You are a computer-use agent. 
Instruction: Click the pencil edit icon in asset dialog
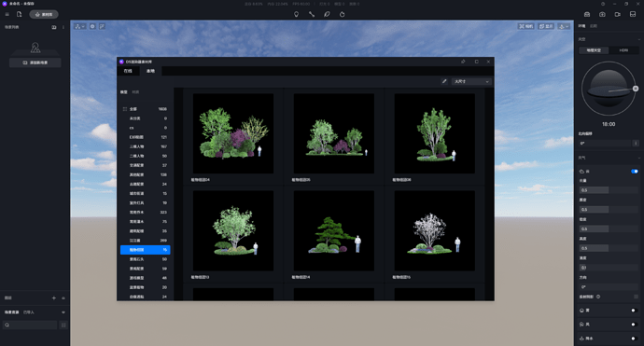coord(444,81)
